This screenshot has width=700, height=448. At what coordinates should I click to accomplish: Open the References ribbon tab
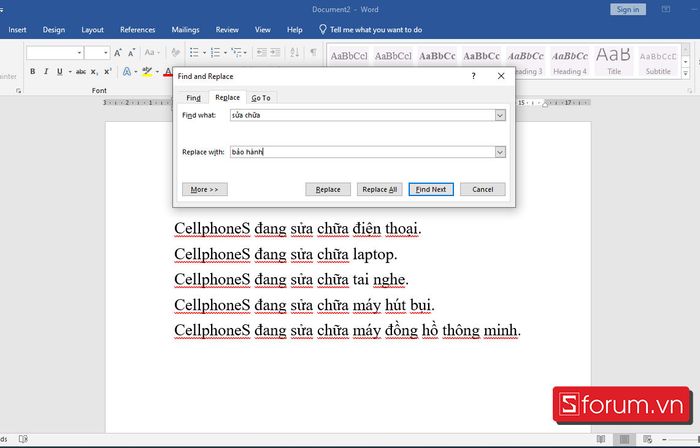(138, 30)
